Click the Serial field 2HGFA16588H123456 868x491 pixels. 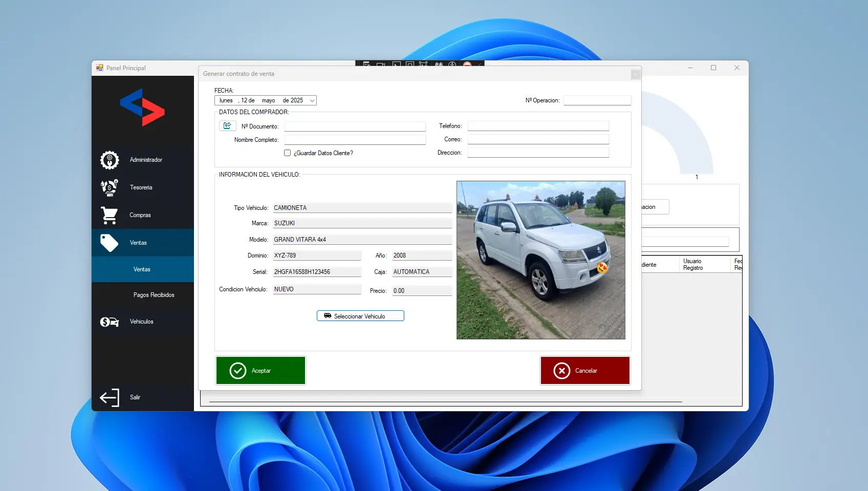[317, 272]
